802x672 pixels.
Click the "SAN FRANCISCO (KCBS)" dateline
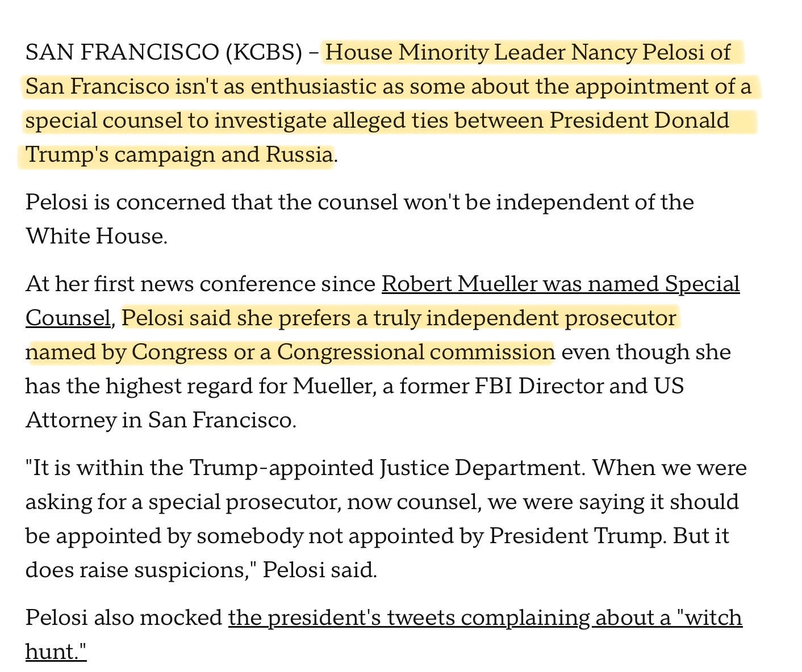pos(164,52)
